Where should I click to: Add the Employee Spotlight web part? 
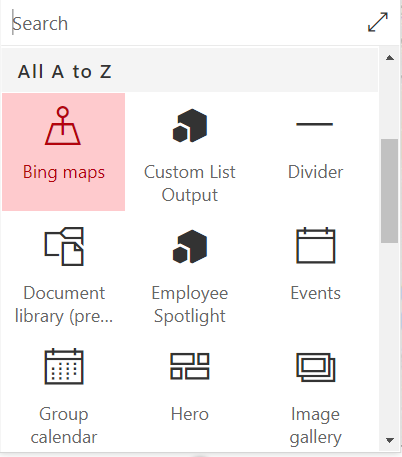point(190,273)
